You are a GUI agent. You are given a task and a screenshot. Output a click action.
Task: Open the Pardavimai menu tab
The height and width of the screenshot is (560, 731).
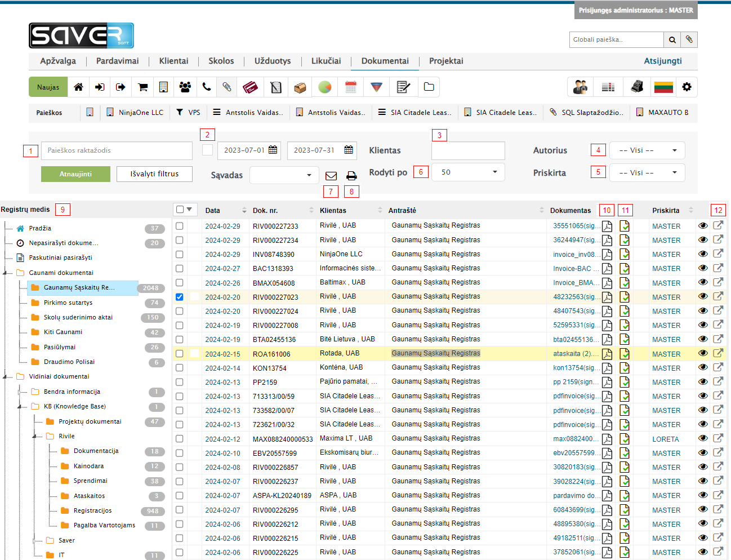click(118, 61)
